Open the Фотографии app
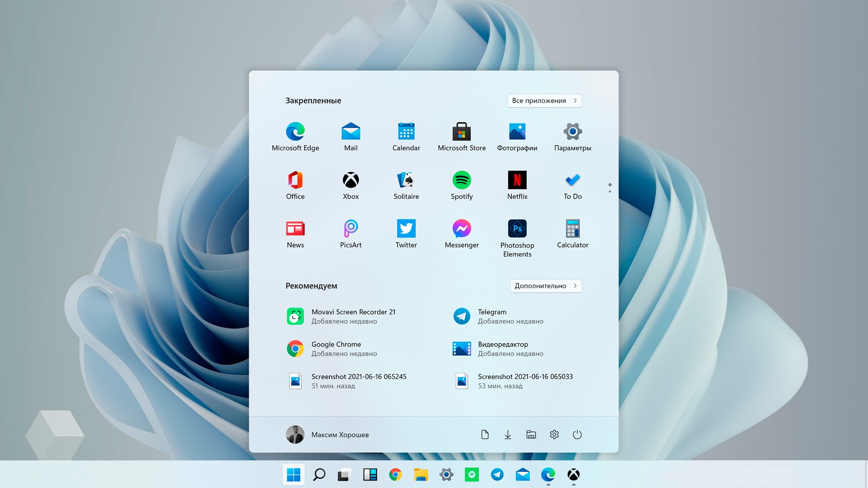 [517, 137]
